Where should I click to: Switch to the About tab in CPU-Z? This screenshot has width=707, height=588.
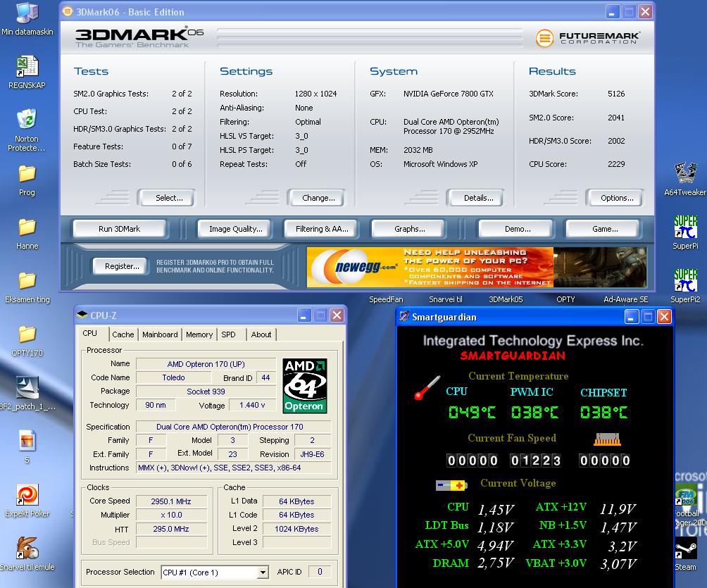click(x=261, y=334)
